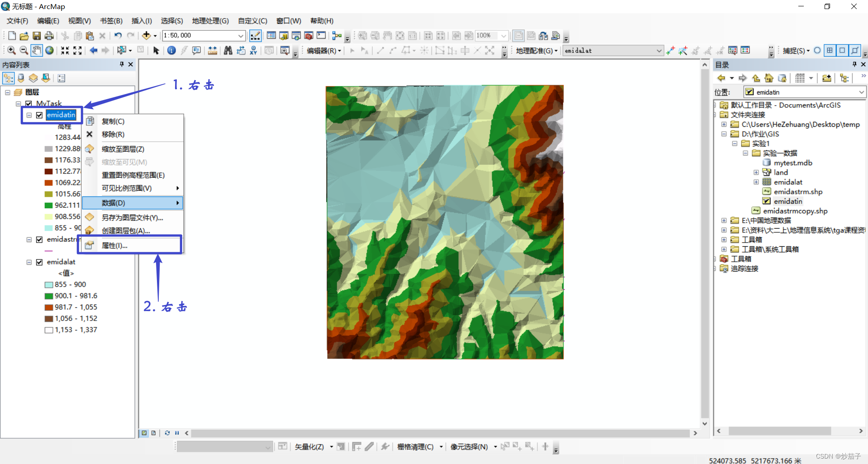Choose 移除(R) in context menu
868x464 pixels.
pyautogui.click(x=133, y=134)
